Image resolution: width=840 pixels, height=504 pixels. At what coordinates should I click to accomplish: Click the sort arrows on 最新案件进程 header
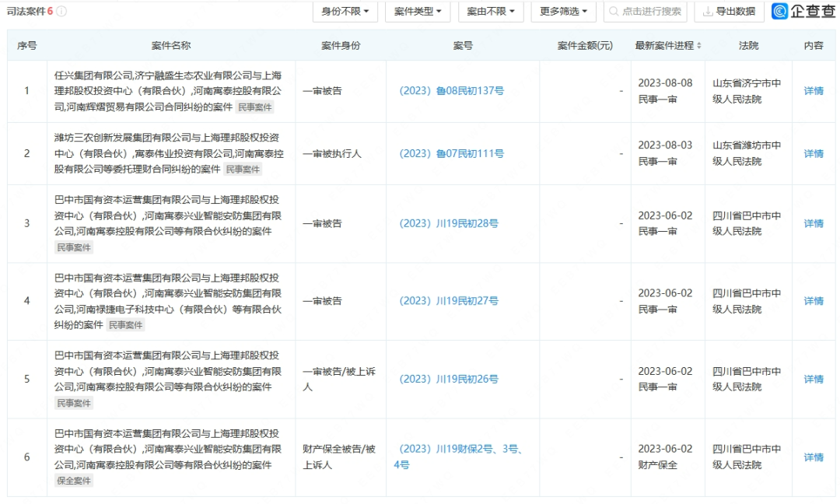(698, 46)
